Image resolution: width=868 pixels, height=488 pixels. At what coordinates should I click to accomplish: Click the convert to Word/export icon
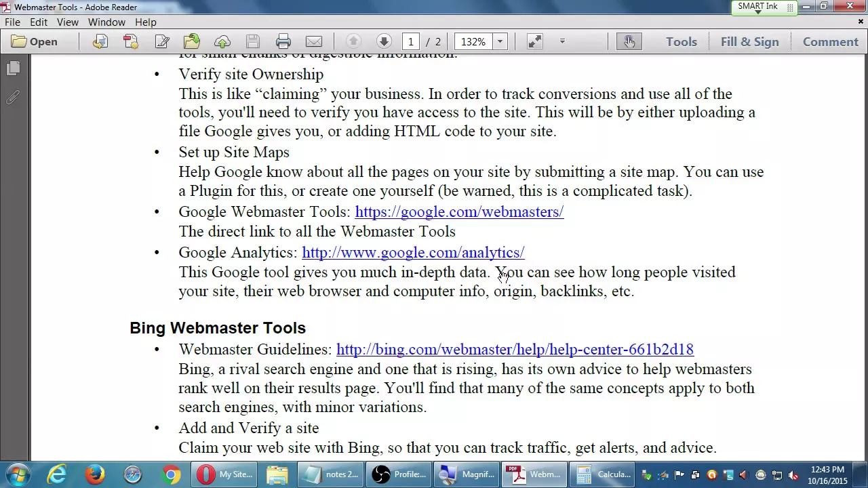pyautogui.click(x=100, y=42)
